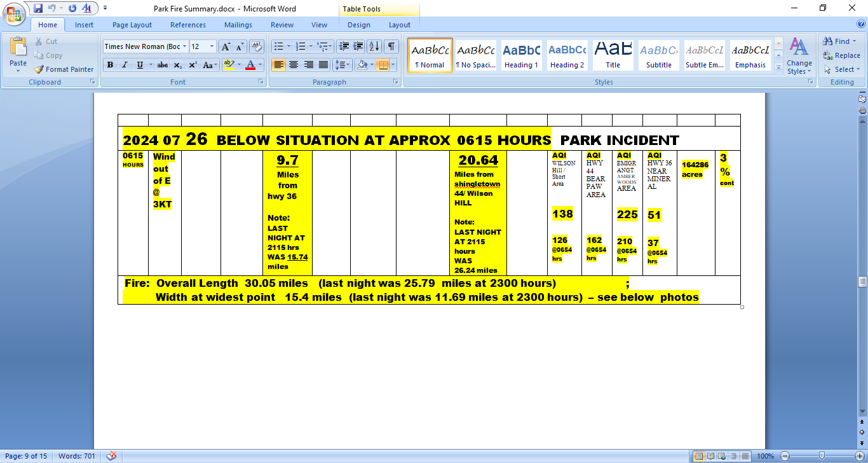Open the Page Layout ribbon tab
The height and width of the screenshot is (463, 868).
[x=132, y=25]
